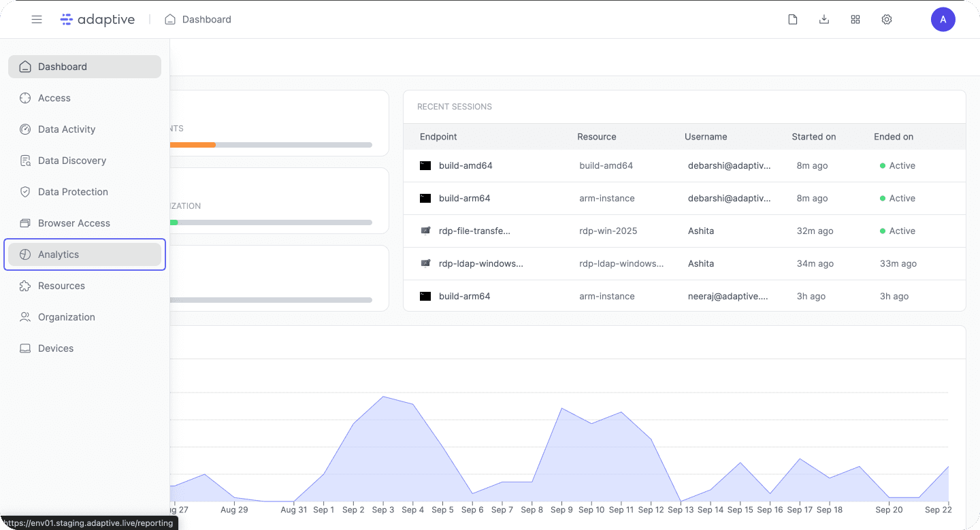
Task: Click Active status of build-amd64 row
Action: [898, 165]
